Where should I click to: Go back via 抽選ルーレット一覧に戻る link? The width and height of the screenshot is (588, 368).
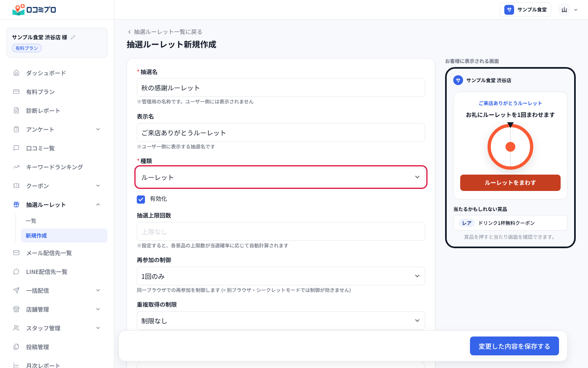click(165, 32)
